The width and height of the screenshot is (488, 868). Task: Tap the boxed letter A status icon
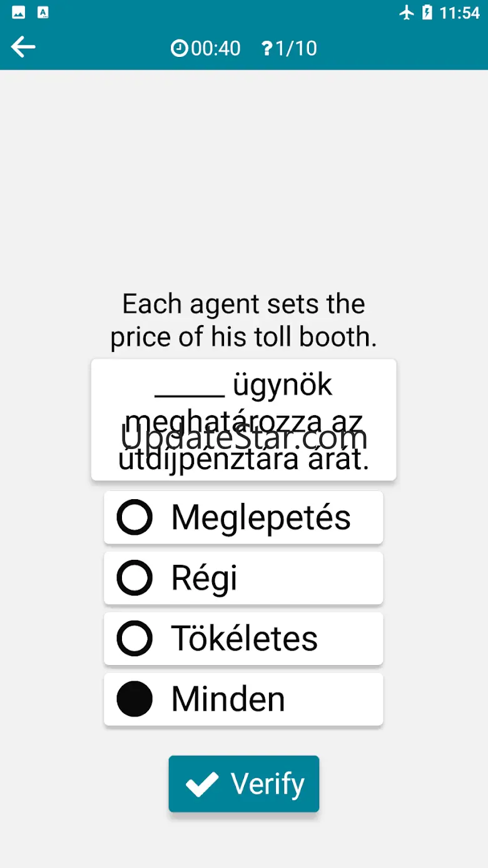(x=43, y=13)
